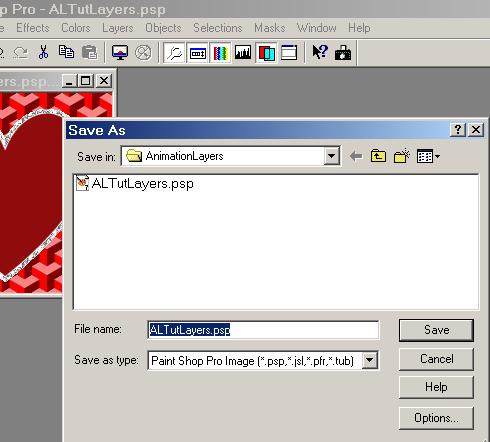Toggle the Color Palette rainbow icon
The width and height of the screenshot is (490, 442).
click(220, 53)
